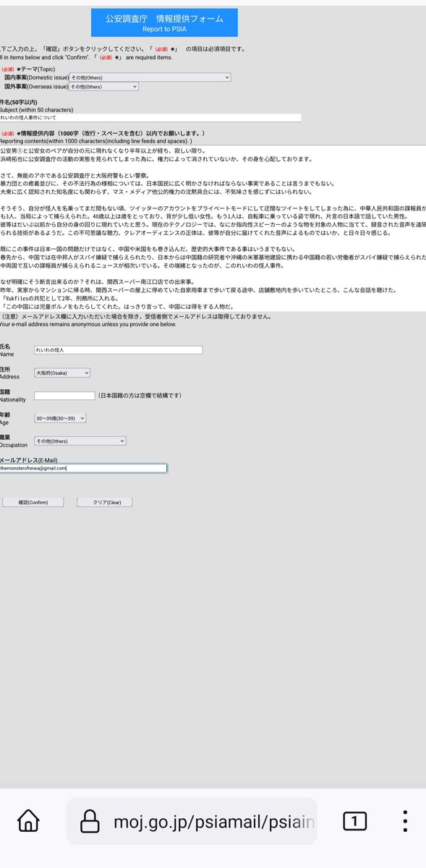This screenshot has width=426, height=868.
Task: Click the 公安調査庁 情報提供フォーム header banner
Action: point(164,22)
